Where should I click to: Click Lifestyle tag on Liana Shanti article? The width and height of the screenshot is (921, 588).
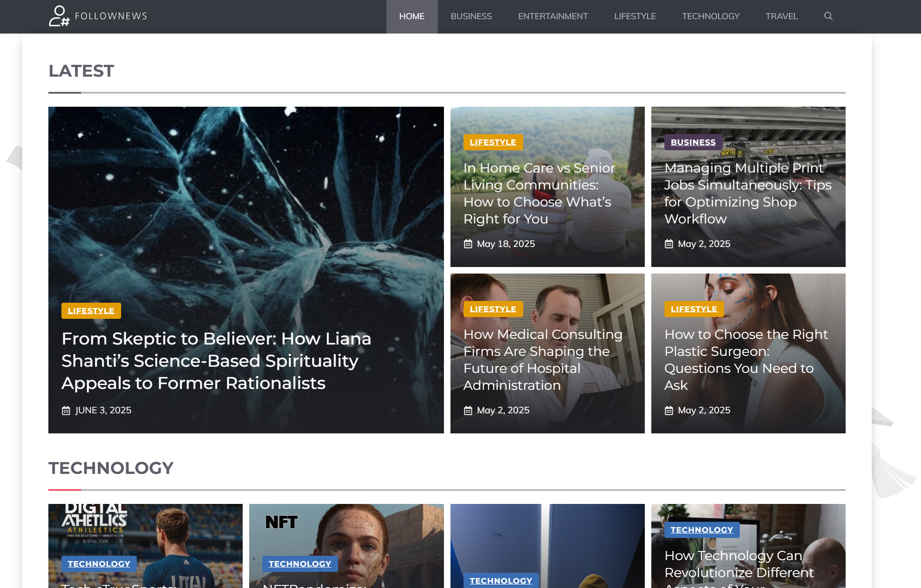pos(91,311)
